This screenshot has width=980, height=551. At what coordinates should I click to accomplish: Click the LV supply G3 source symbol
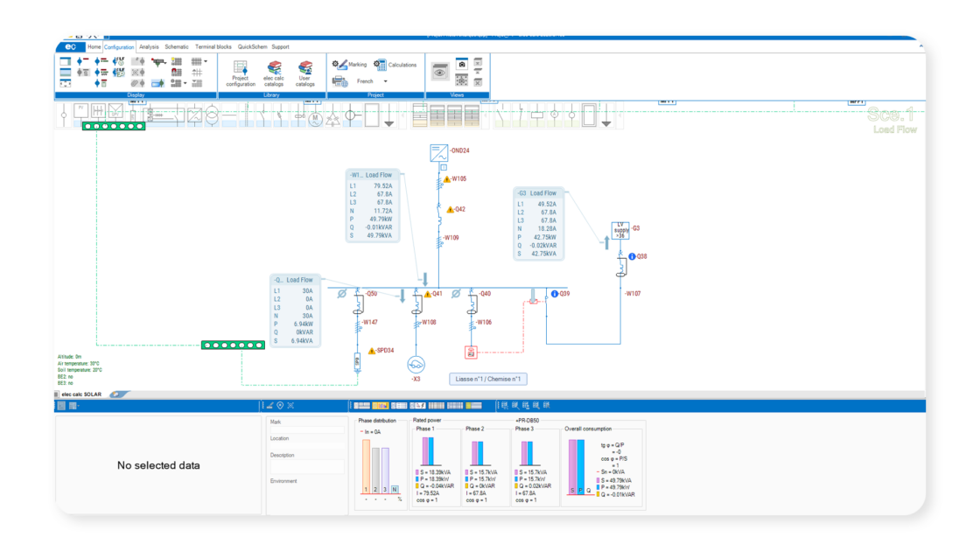tap(620, 231)
